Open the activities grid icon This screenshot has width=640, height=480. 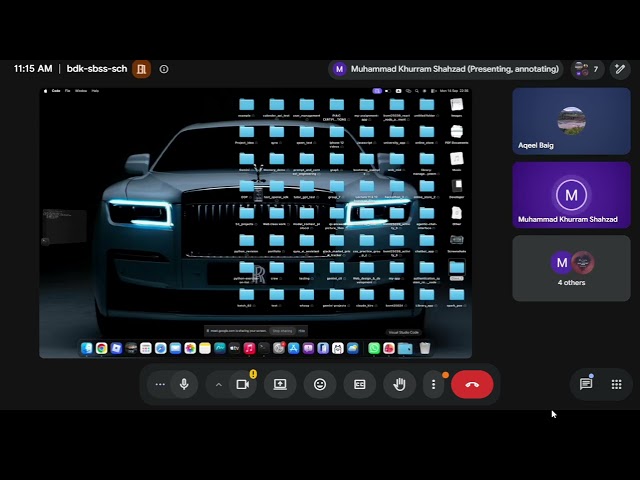616,384
